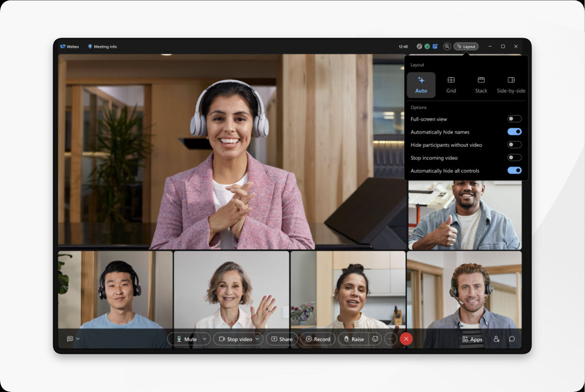Choose the Side-by-side layout
The width and height of the screenshot is (585, 392).
pyautogui.click(x=511, y=85)
